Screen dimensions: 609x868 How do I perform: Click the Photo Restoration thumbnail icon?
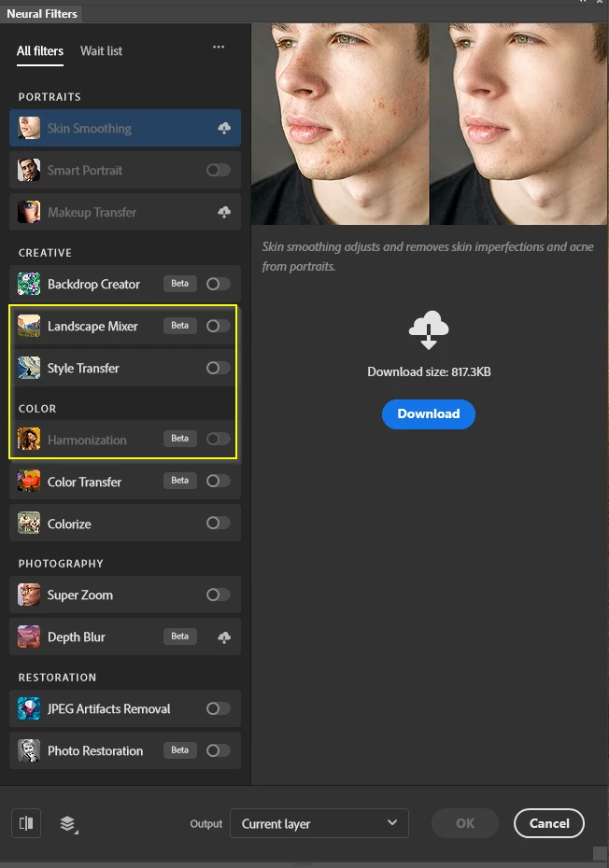tap(29, 750)
